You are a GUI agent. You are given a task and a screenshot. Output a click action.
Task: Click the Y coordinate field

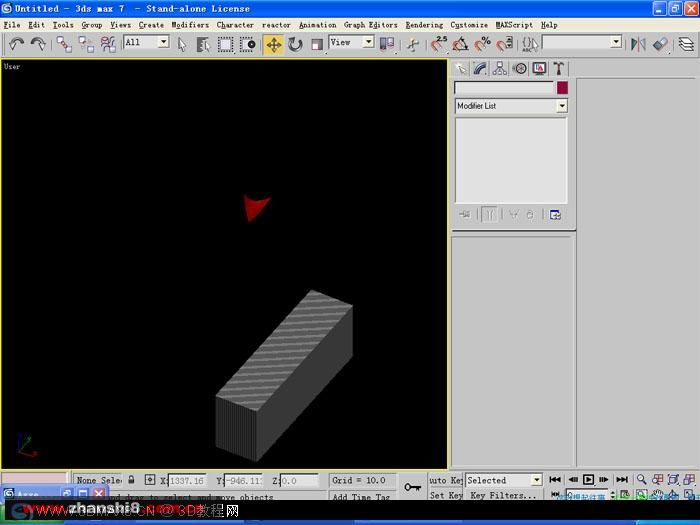(243, 480)
